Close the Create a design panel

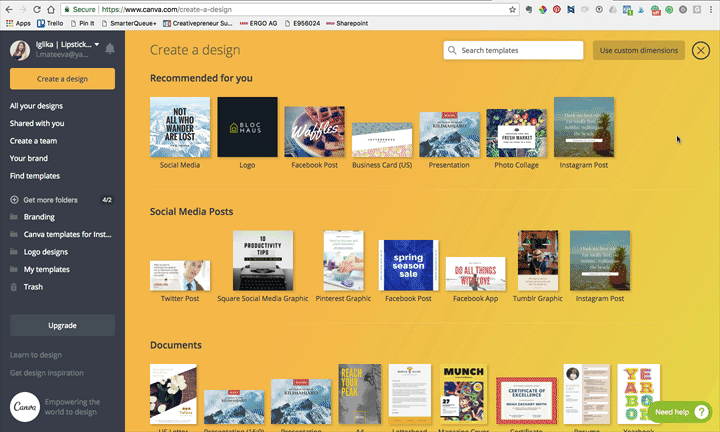pyautogui.click(x=701, y=50)
